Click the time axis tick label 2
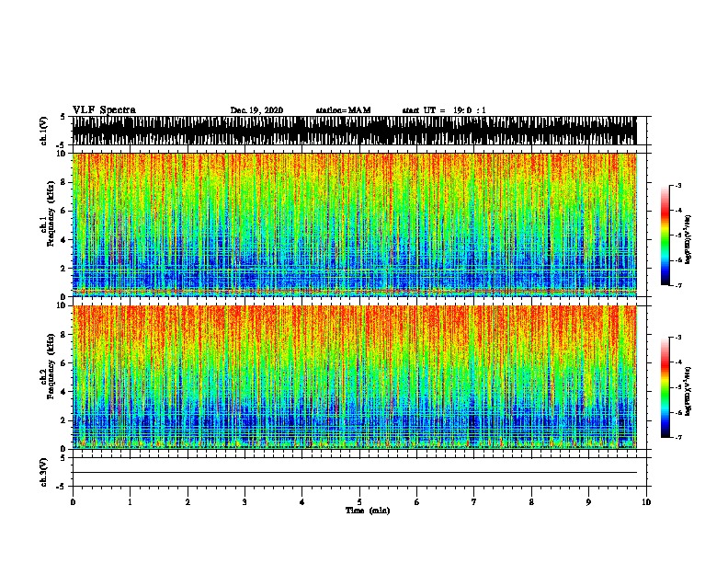The width and height of the screenshot is (728, 563). [x=188, y=502]
